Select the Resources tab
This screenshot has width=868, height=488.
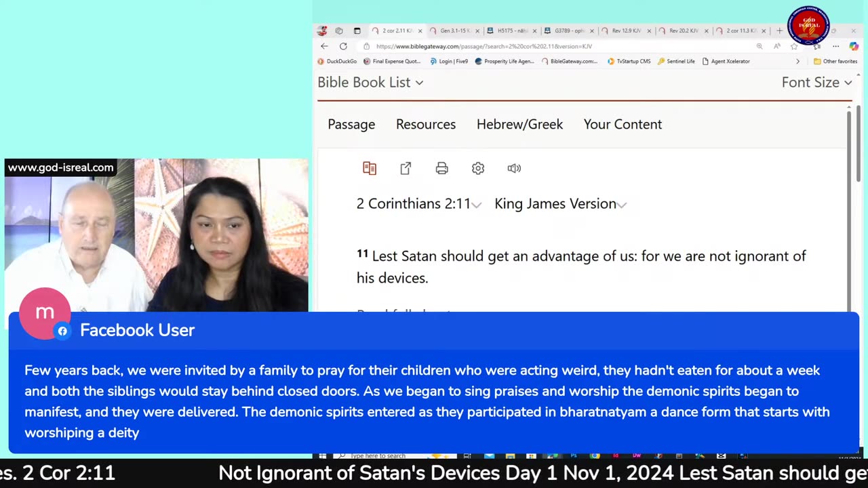coord(426,124)
